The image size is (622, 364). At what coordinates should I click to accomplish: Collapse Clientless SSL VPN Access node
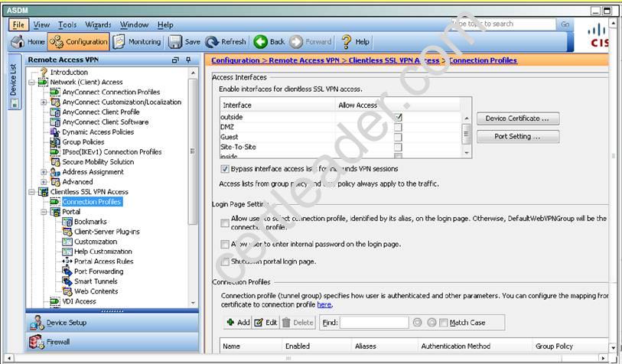tap(31, 192)
